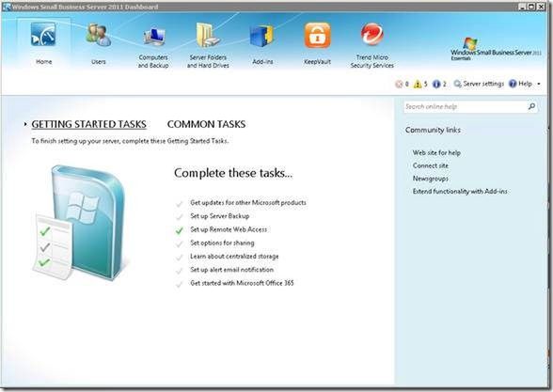Image resolution: width=553 pixels, height=392 pixels.
Task: View informational alerts blue icon
Action: 436,84
